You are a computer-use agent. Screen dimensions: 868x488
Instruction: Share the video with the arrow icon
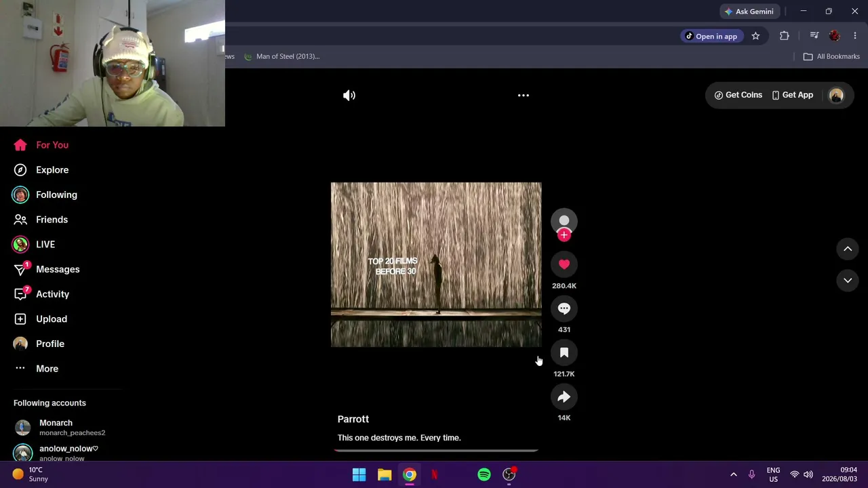pyautogui.click(x=564, y=397)
